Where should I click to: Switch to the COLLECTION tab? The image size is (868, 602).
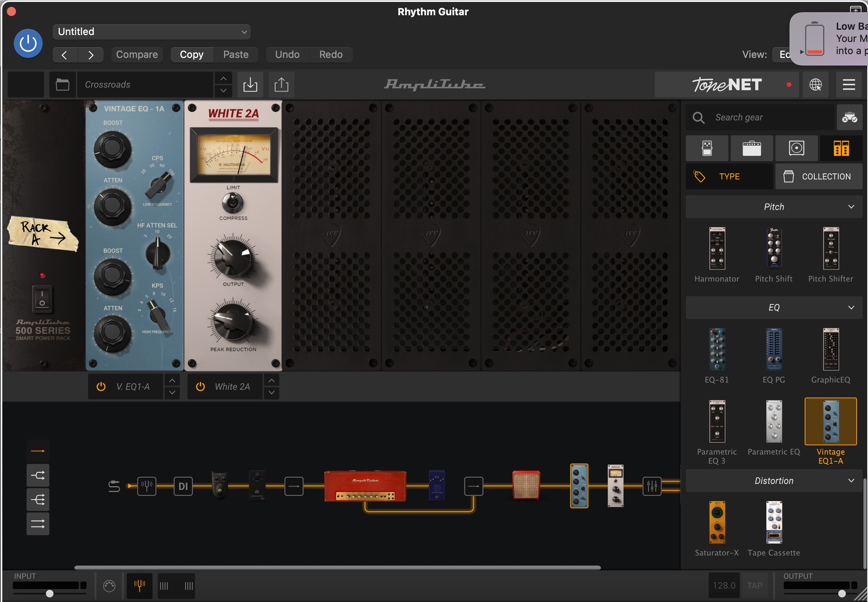[x=819, y=176]
